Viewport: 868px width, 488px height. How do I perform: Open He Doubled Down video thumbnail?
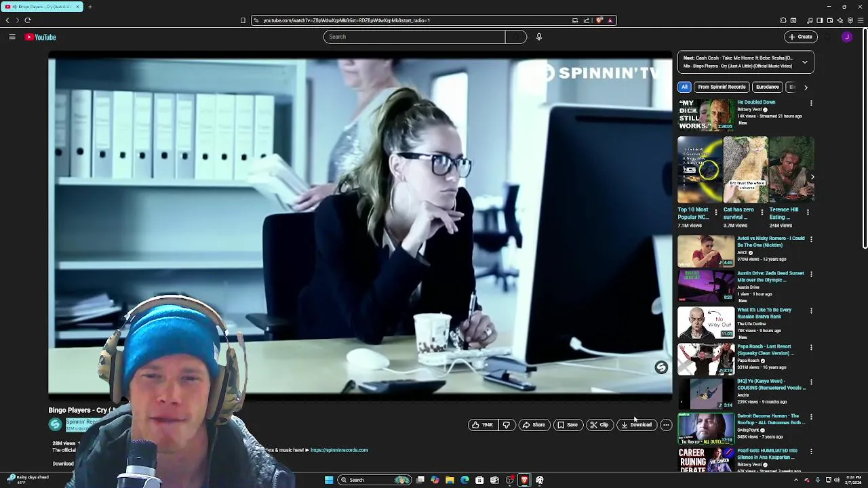coord(705,115)
